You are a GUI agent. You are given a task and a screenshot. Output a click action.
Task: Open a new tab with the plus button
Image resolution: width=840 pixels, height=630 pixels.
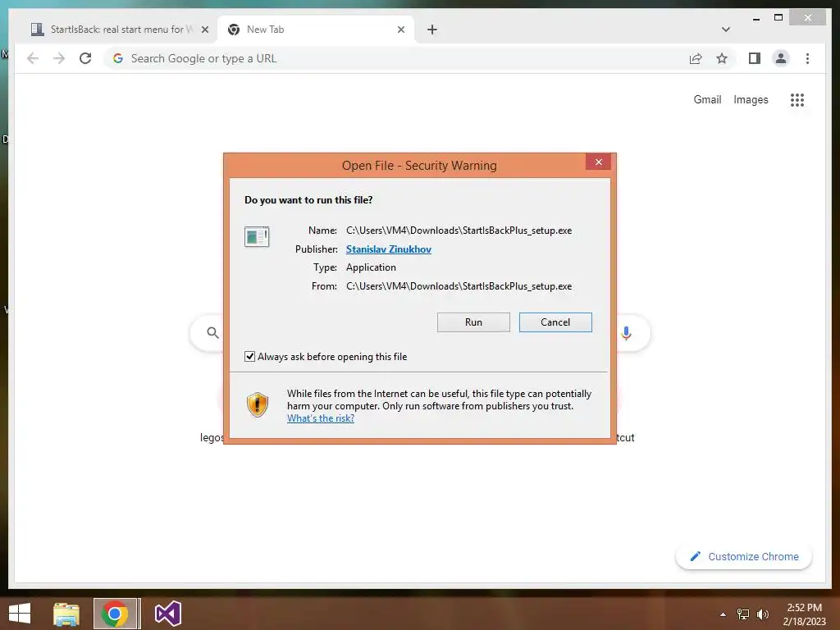(432, 30)
